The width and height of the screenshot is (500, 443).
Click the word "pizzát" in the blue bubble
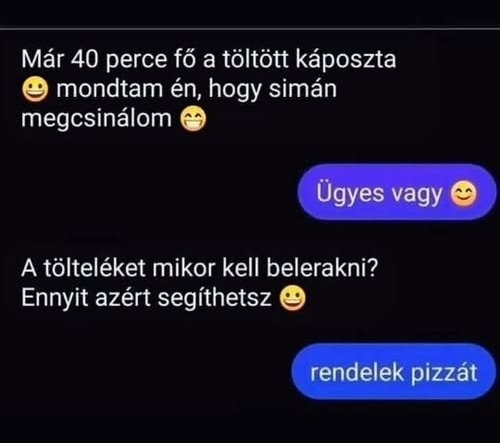(x=444, y=373)
